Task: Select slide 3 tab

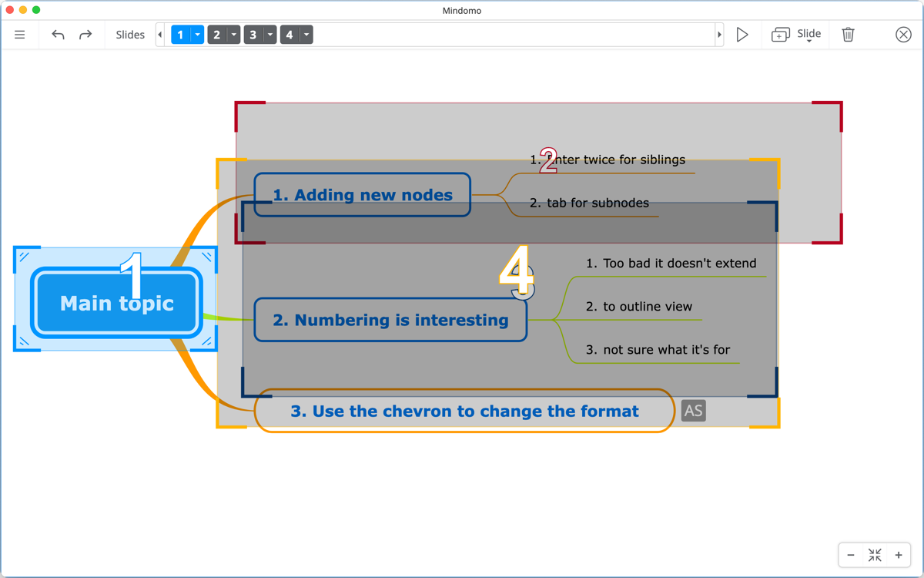Action: coord(253,35)
